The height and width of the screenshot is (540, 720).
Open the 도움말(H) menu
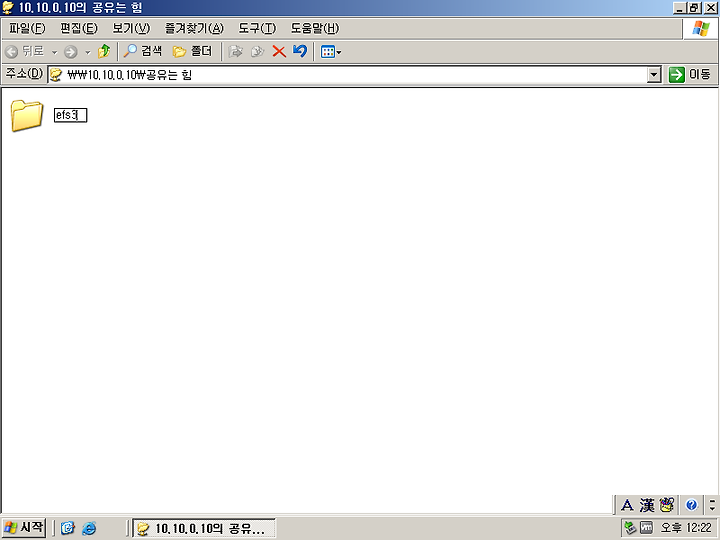click(315, 28)
